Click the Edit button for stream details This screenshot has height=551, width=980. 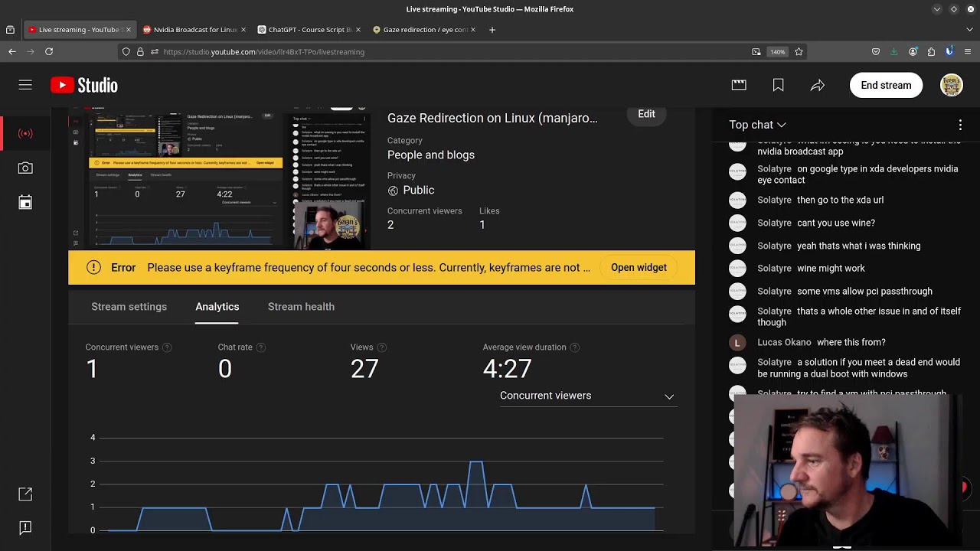coord(646,114)
